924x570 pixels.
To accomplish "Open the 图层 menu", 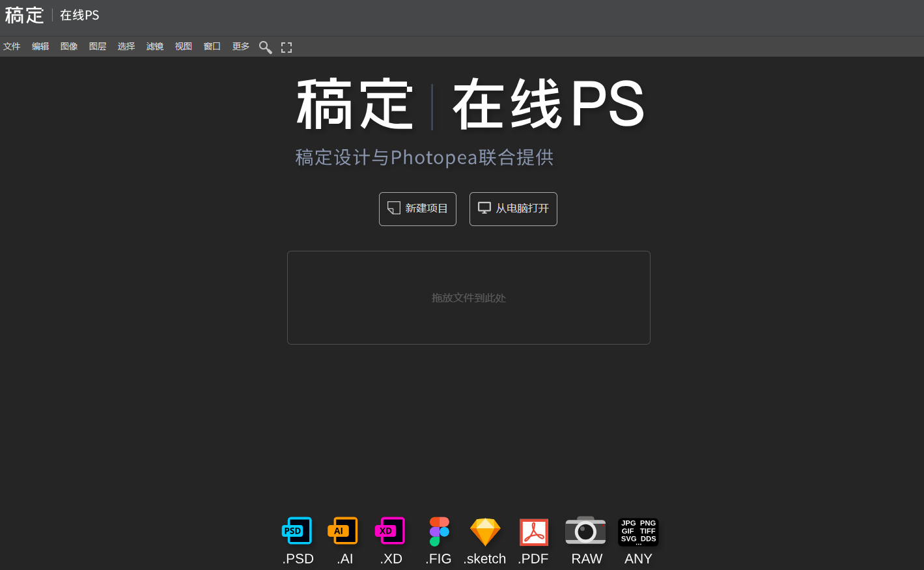I will point(98,46).
